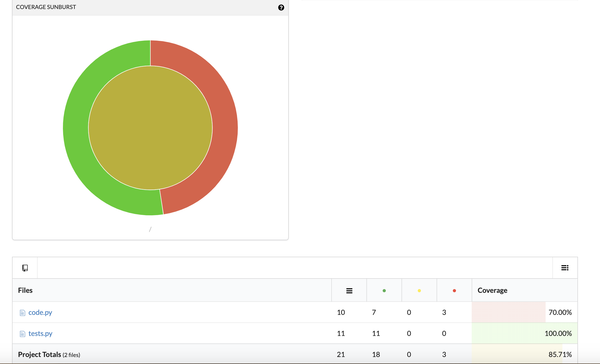Click the repository book icon above Files
Image resolution: width=600 pixels, height=364 pixels.
point(25,268)
